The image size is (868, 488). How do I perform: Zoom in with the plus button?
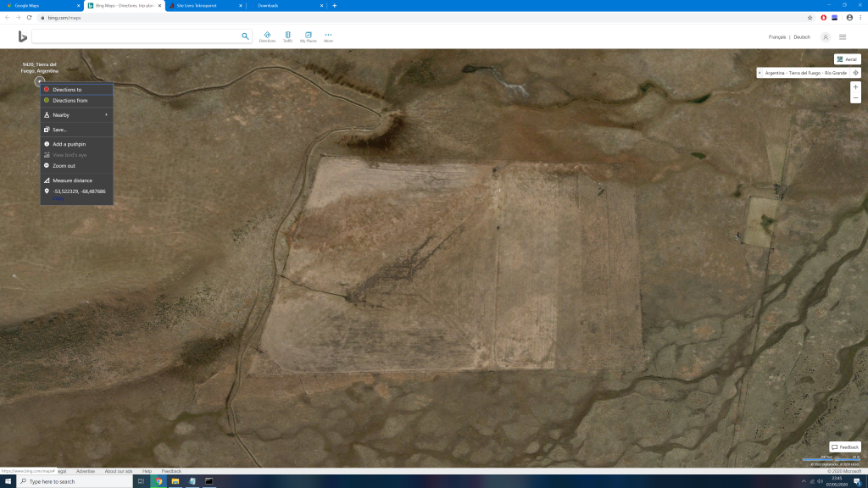[855, 87]
